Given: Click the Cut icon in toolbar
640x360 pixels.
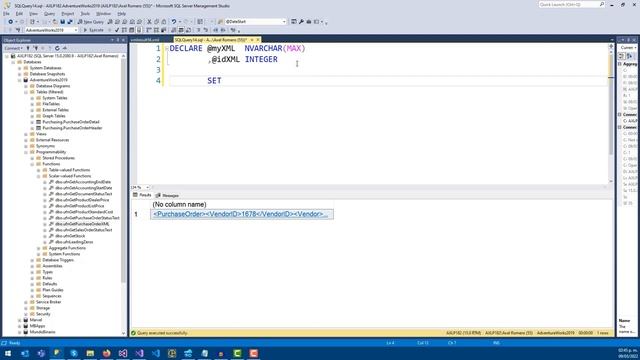Looking at the screenshot, I should (x=149, y=22).
